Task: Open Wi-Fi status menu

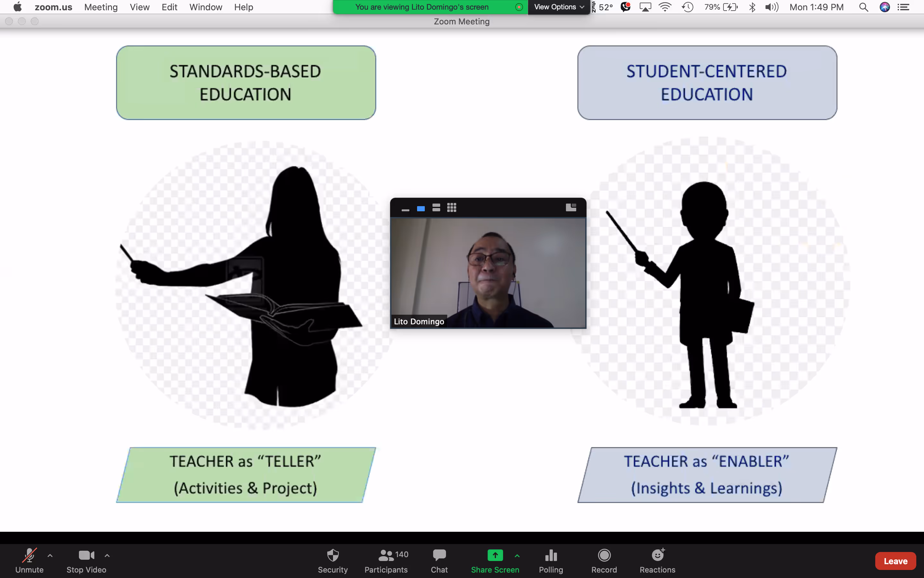Action: click(x=665, y=7)
